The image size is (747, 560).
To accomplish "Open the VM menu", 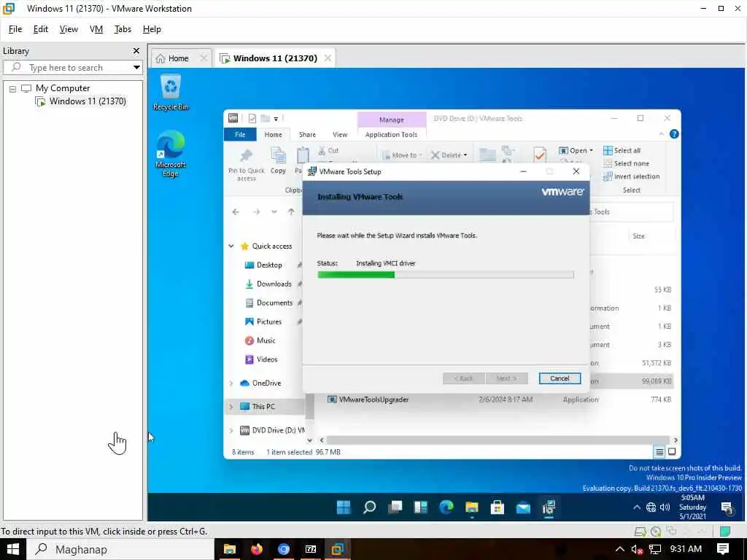I will (x=96, y=29).
